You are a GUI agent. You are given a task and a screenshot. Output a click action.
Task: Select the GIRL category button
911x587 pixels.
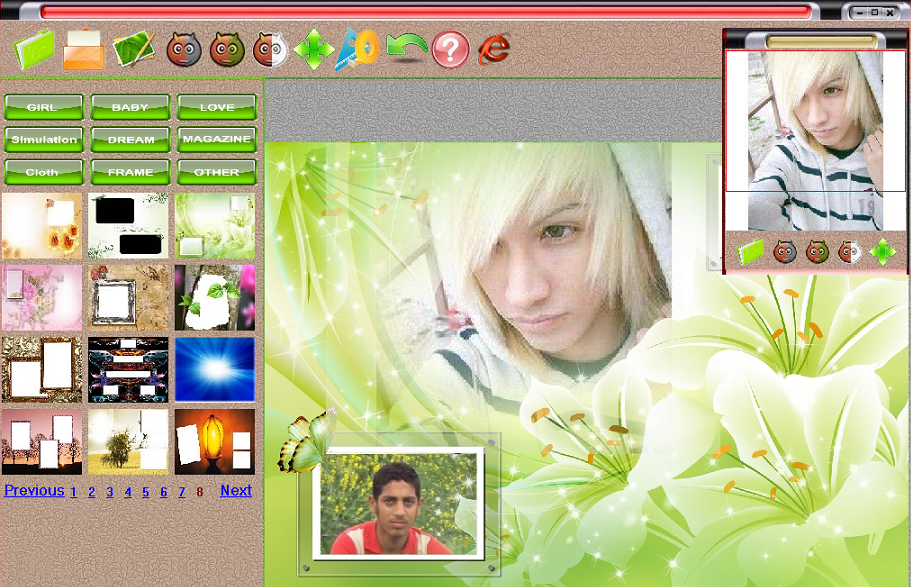pyautogui.click(x=44, y=108)
